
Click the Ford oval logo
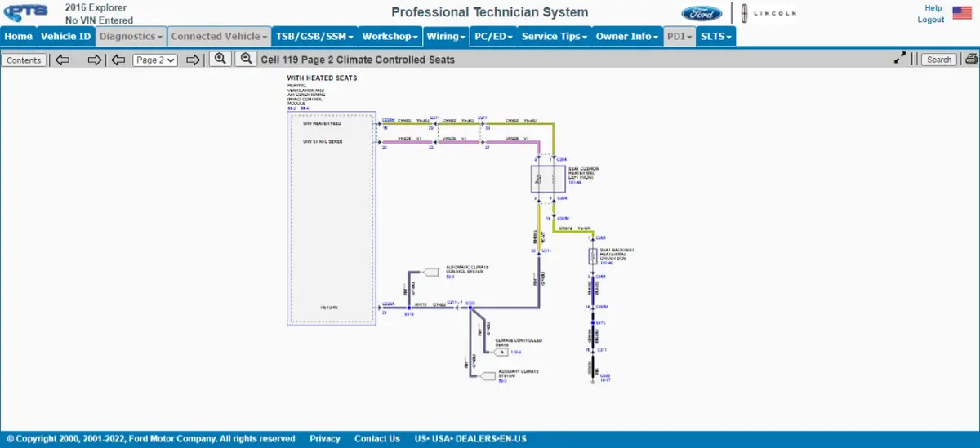tap(702, 13)
